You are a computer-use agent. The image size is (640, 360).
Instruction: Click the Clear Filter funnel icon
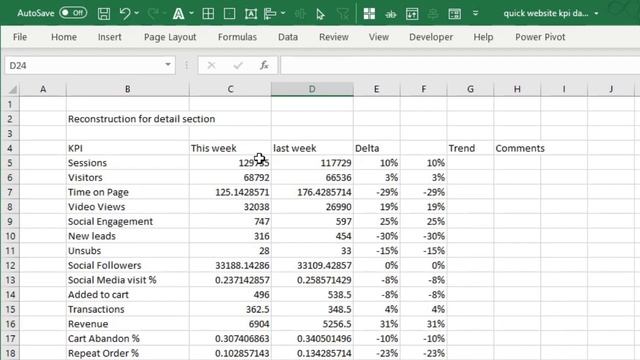point(343,14)
